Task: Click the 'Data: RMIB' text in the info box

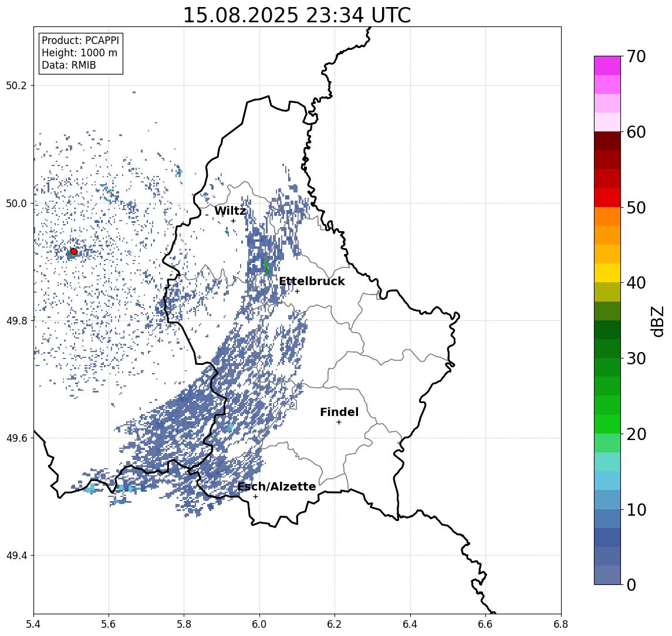Action: point(69,65)
